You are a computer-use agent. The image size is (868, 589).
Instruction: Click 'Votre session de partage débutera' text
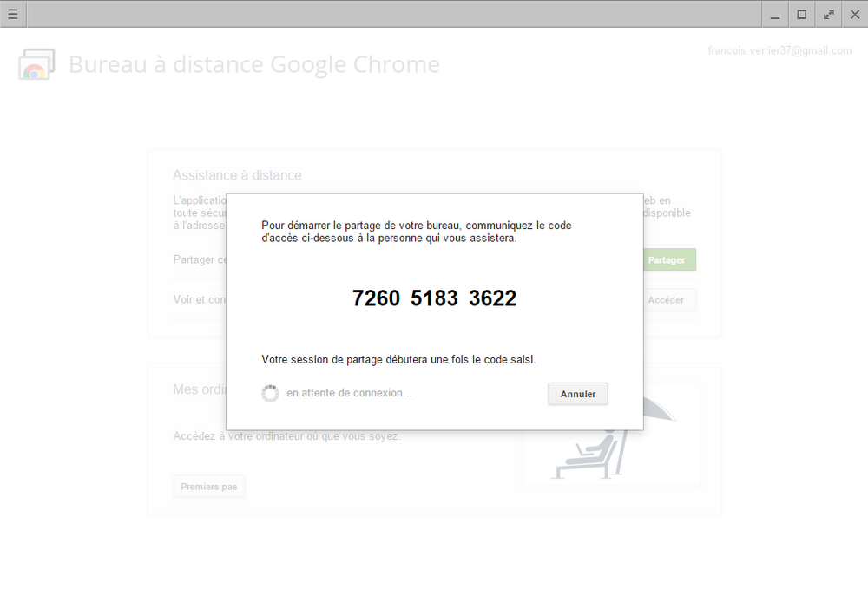pyautogui.click(x=398, y=359)
